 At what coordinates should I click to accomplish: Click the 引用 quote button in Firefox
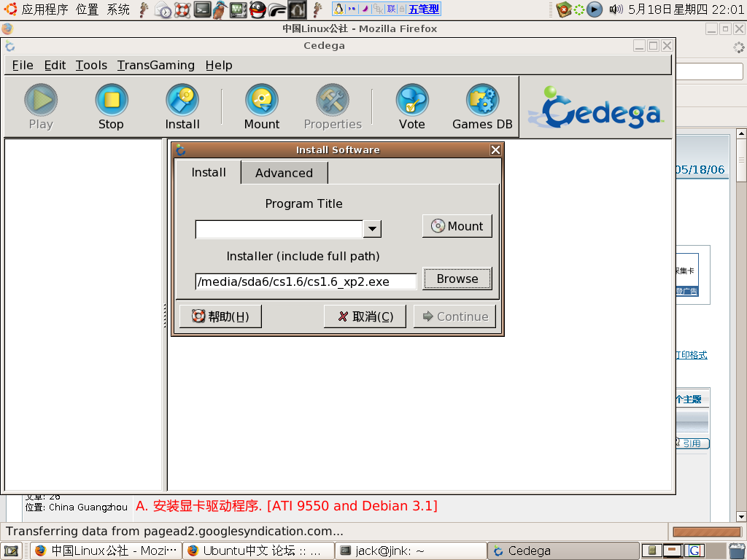point(693,443)
